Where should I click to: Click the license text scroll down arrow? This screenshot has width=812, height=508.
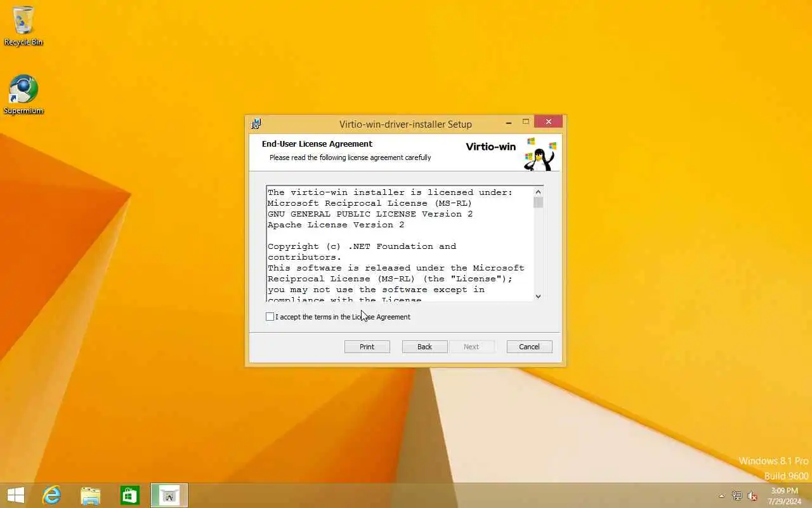coord(538,296)
